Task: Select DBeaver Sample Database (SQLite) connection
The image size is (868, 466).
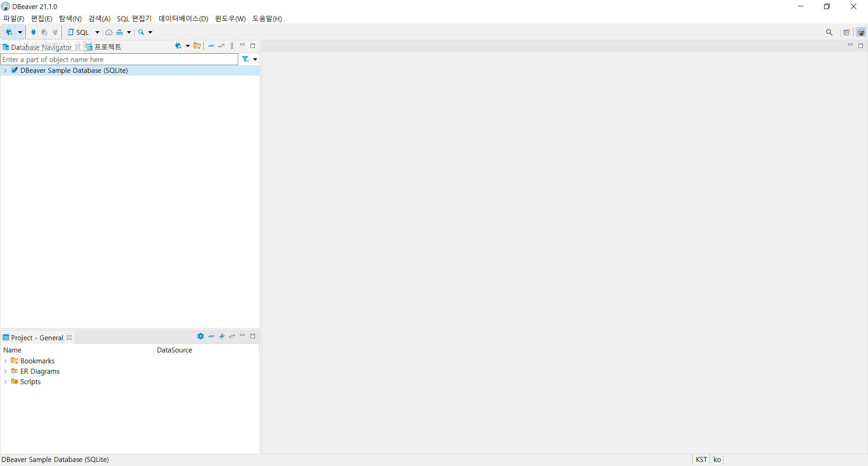Action: [74, 71]
